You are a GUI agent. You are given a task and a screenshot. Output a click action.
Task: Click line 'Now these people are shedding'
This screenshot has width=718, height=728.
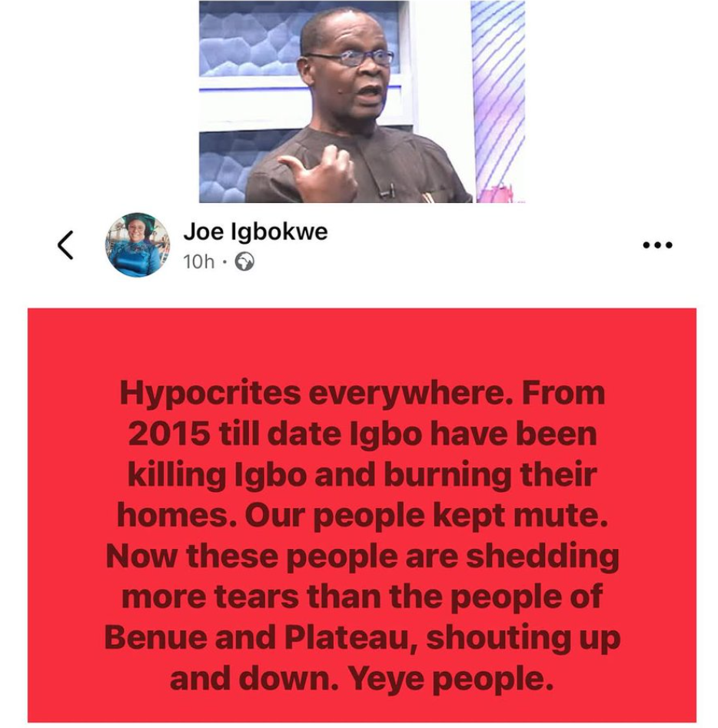362,557
